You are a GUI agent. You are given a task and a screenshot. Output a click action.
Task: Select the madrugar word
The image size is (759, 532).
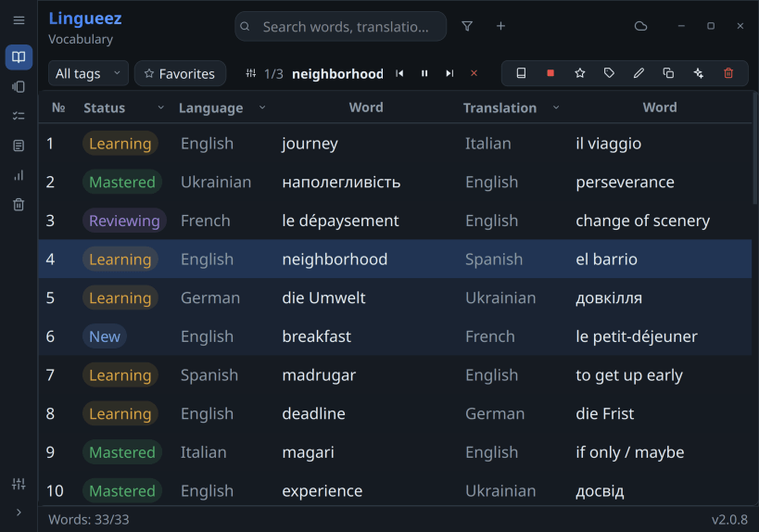pyautogui.click(x=319, y=375)
